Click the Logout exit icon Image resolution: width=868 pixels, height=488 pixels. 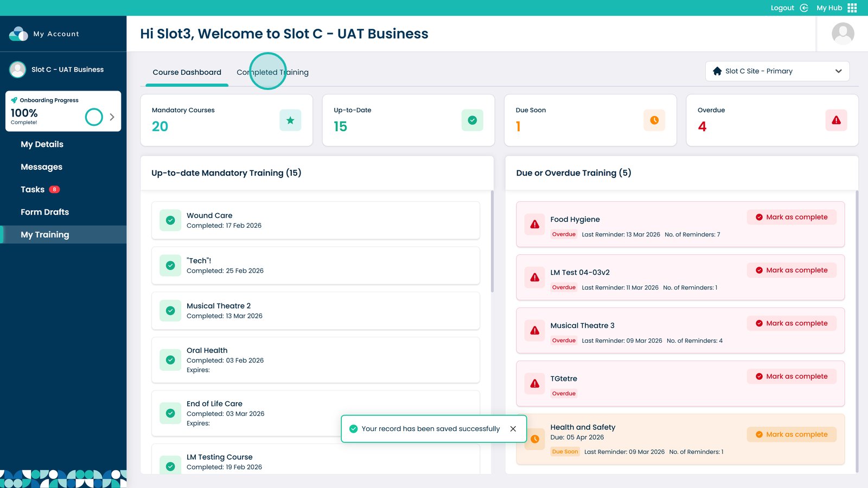[x=804, y=8]
